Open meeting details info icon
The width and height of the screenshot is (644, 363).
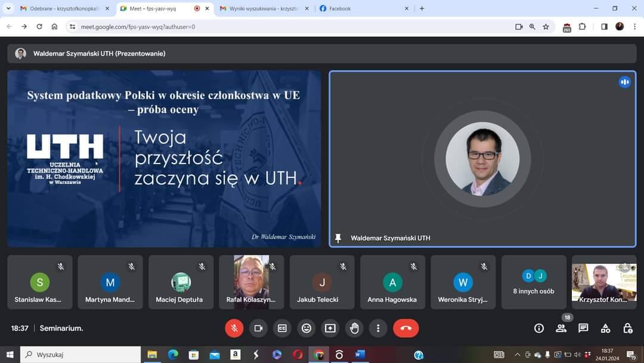[539, 328]
